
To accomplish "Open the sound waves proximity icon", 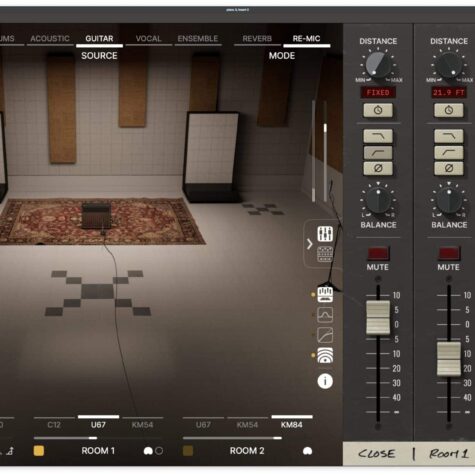I will (325, 355).
